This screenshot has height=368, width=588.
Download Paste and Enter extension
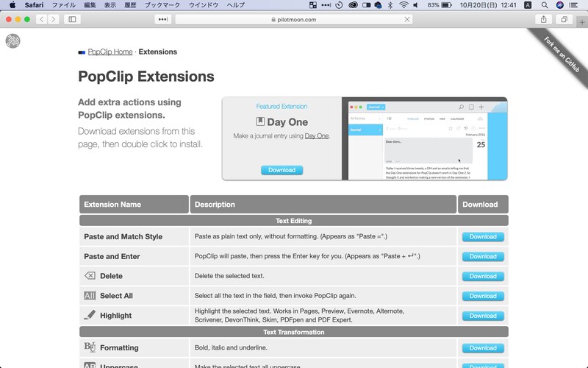[x=483, y=256]
